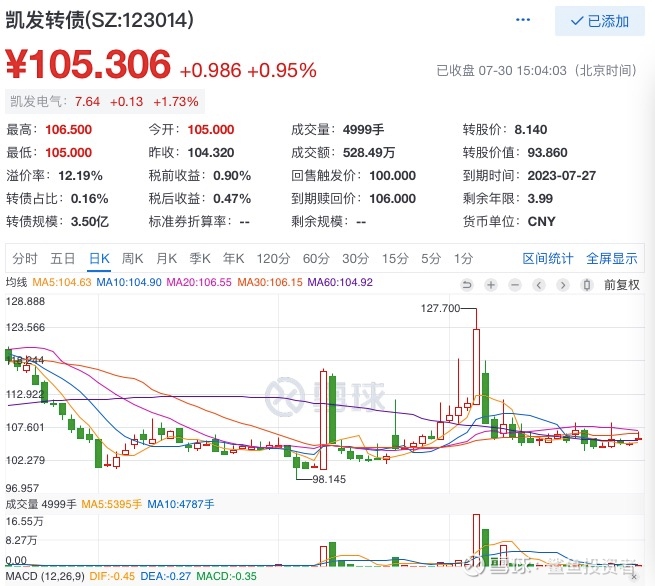This screenshot has width=655, height=586.
Task: Open the 凯发电气 underlying stock quote
Action: pyautogui.click(x=104, y=101)
